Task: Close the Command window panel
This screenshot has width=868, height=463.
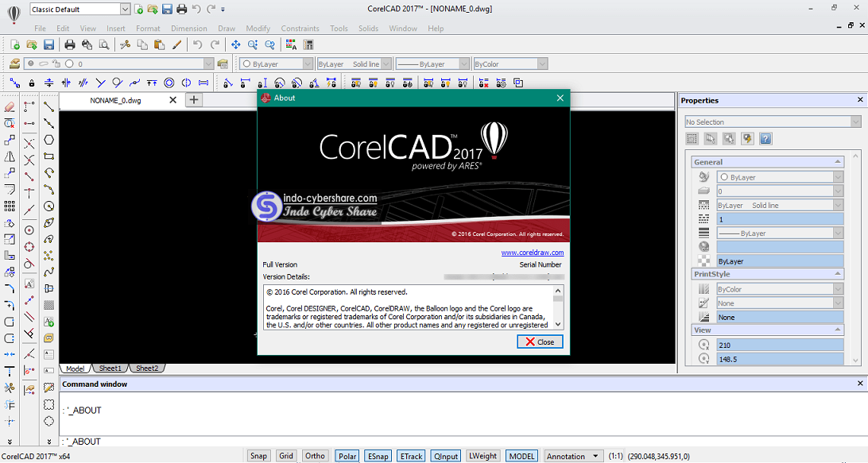Action: coord(860,384)
